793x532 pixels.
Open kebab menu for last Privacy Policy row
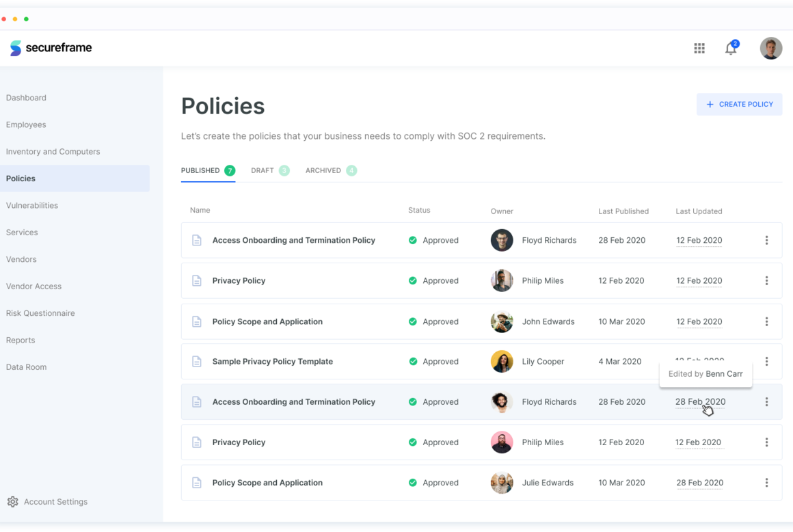coord(767,442)
